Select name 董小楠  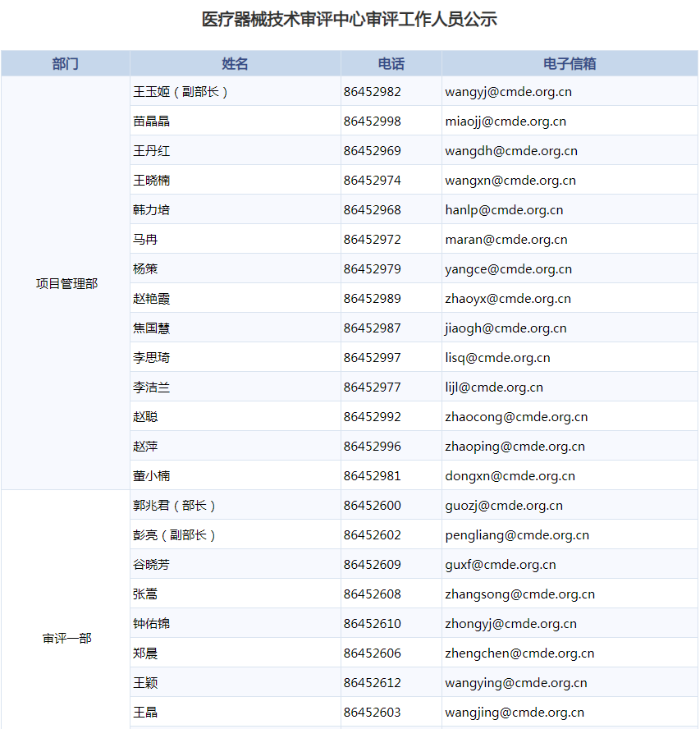point(152,475)
